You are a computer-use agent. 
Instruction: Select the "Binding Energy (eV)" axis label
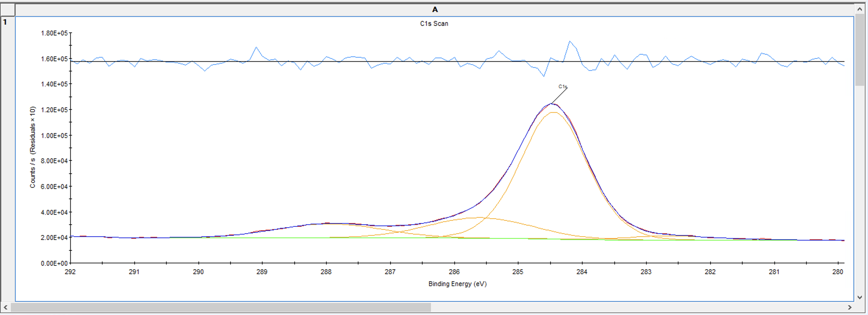click(457, 284)
